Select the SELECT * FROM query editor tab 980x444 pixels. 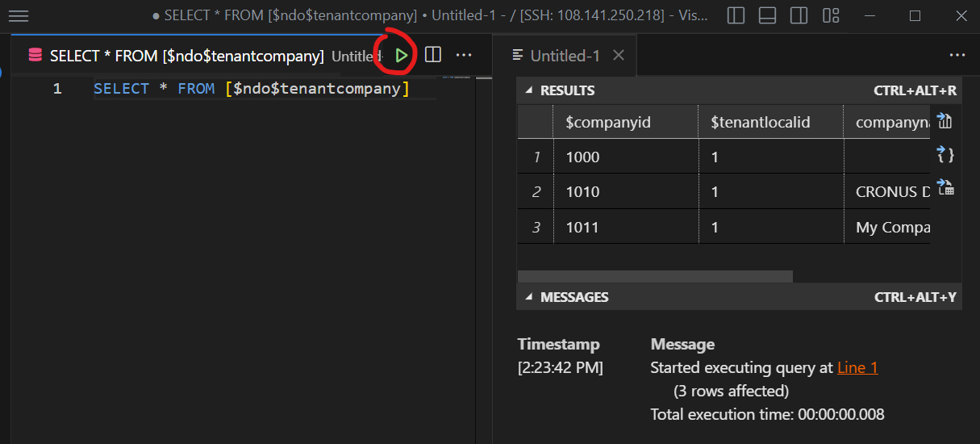186,56
